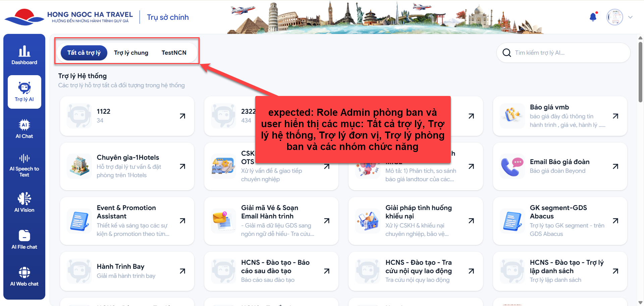Screen dimensions: 644x306
Task: Click the Tìm kiếm trợ lý AI search field
Action: (x=567, y=53)
